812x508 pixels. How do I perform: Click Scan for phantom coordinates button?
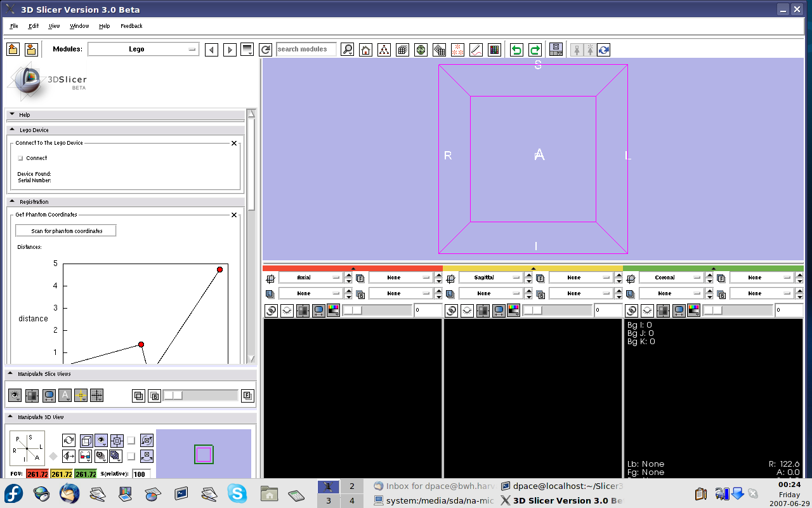(66, 231)
